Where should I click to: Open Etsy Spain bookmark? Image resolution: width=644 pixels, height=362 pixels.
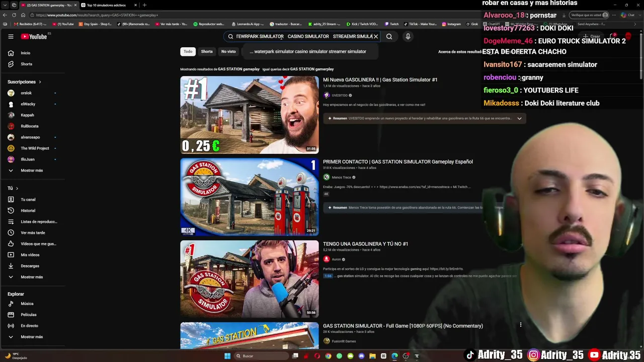coord(95,24)
